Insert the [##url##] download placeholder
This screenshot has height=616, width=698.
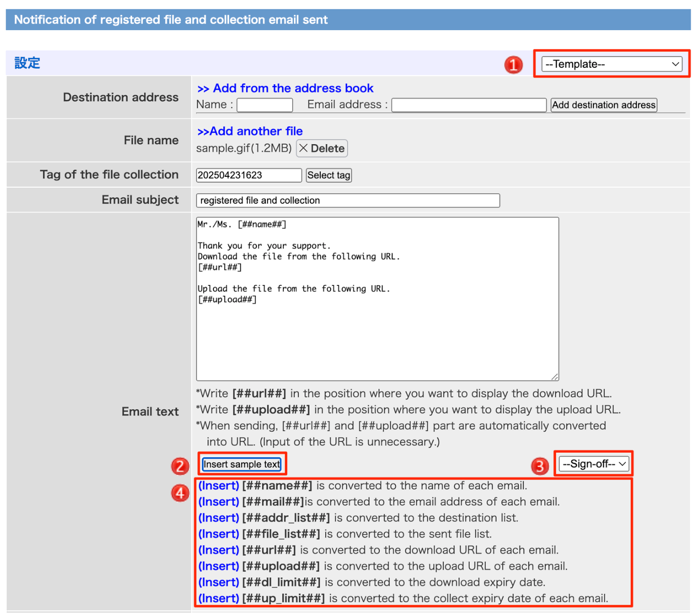[219, 550]
